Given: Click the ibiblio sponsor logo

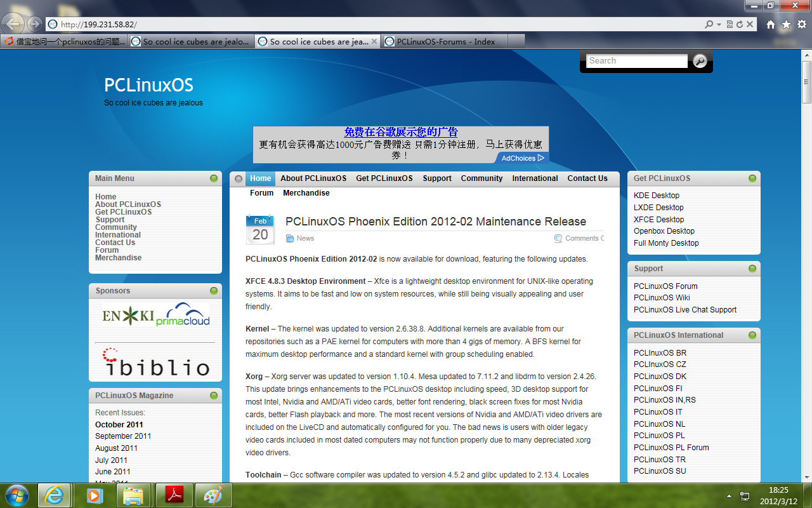Looking at the screenshot, I should [x=157, y=363].
